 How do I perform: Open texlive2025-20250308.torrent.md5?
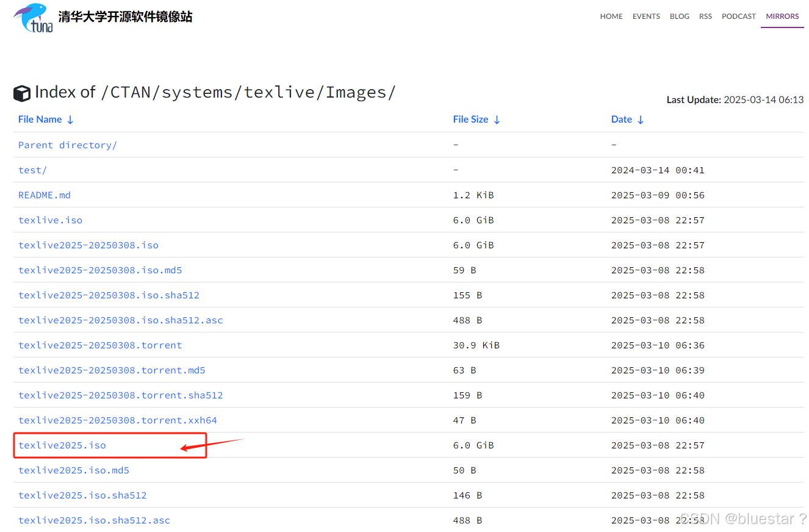tap(112, 370)
